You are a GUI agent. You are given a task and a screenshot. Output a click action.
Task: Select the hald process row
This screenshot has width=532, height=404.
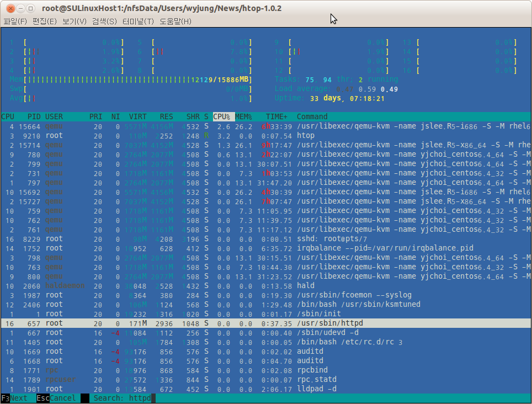coord(266,286)
